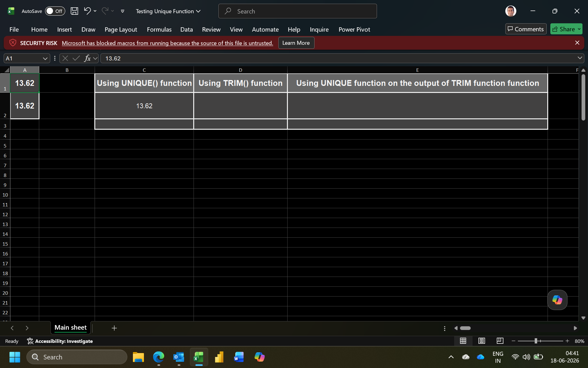Open the Comments pane button

click(526, 29)
